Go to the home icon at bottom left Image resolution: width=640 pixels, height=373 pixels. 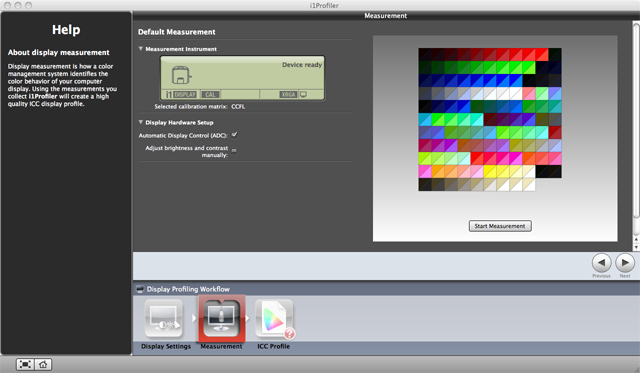[43, 364]
